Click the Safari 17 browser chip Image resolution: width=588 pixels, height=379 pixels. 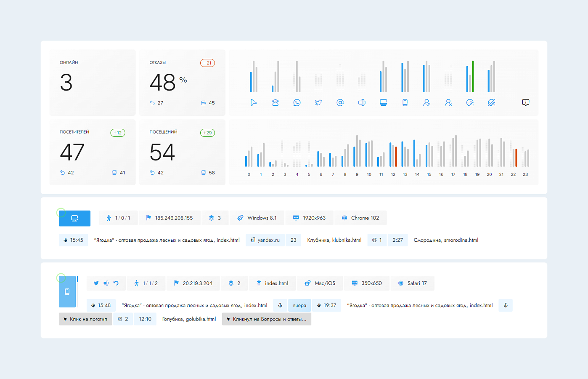pyautogui.click(x=413, y=283)
